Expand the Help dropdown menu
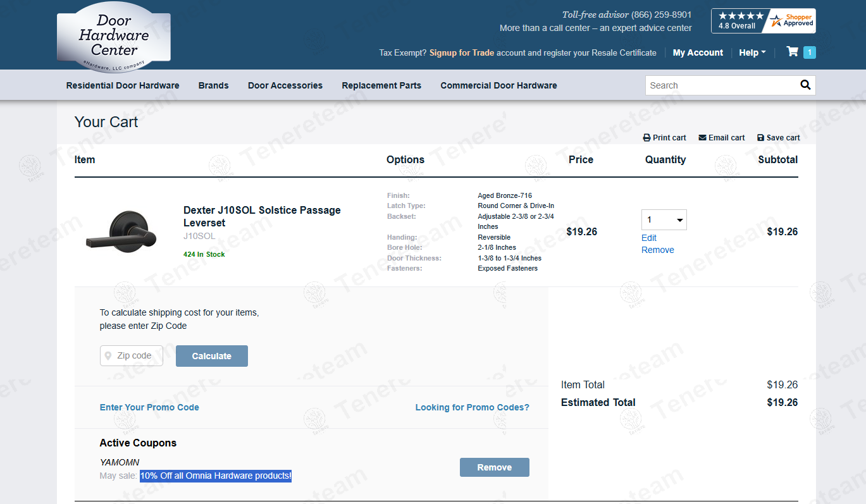The width and height of the screenshot is (866, 504). click(752, 53)
